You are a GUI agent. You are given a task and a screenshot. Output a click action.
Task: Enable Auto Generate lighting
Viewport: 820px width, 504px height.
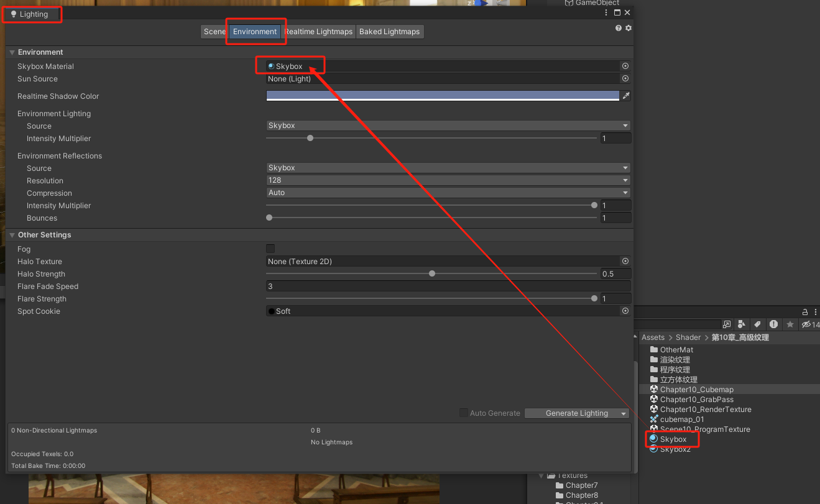[463, 413]
